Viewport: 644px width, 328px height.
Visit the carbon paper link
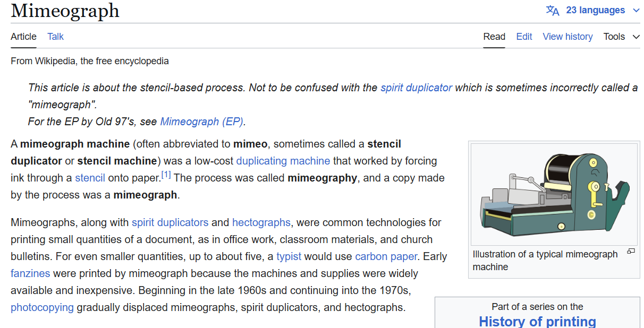(x=386, y=256)
